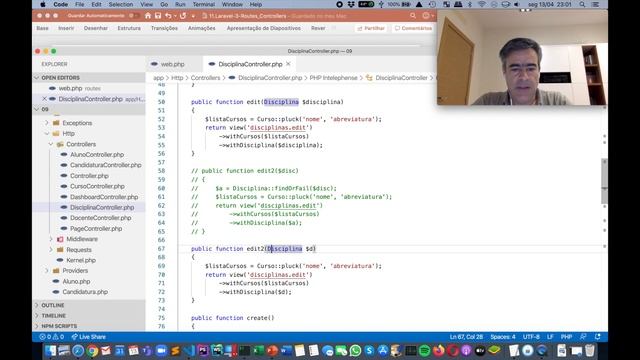The width and height of the screenshot is (640, 360).
Task: Open Skype from the Dock
Action: pos(369,351)
